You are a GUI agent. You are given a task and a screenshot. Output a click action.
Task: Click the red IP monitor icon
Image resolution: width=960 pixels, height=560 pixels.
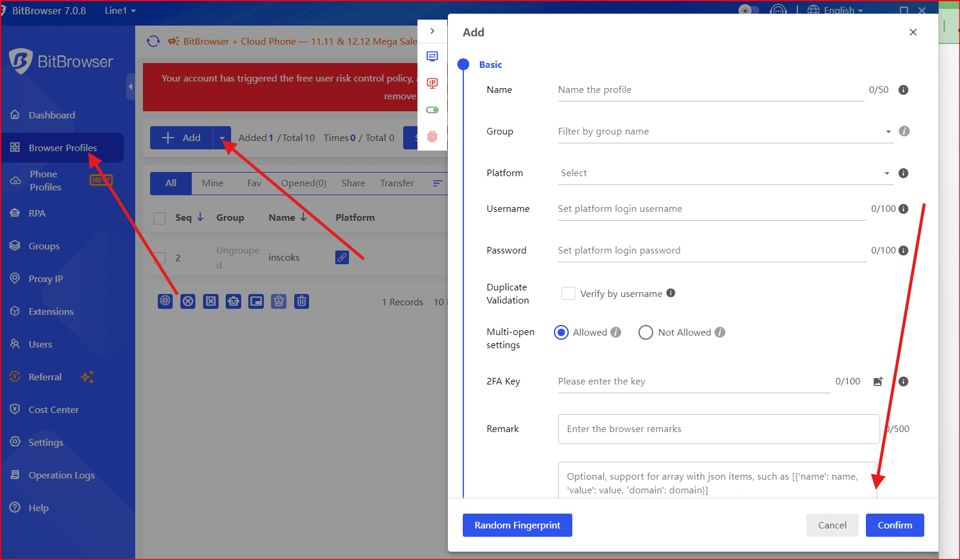pyautogui.click(x=432, y=83)
